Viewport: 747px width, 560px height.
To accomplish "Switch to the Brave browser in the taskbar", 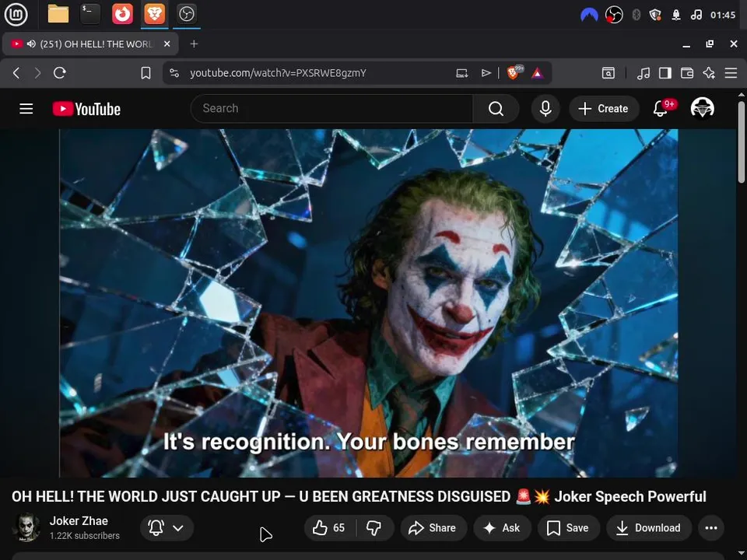I will pyautogui.click(x=154, y=14).
